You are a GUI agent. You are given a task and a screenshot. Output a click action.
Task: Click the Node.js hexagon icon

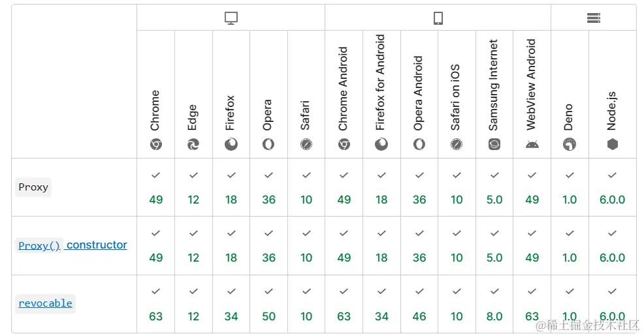(x=613, y=144)
